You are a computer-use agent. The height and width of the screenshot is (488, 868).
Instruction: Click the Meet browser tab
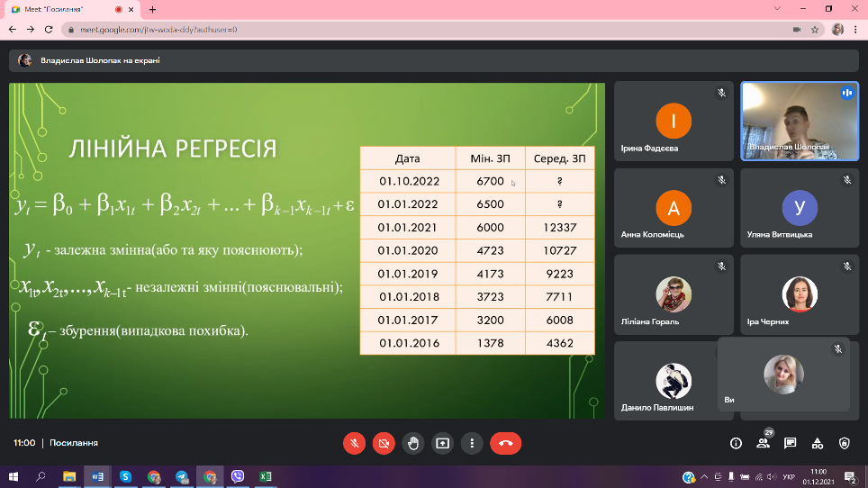click(x=72, y=9)
